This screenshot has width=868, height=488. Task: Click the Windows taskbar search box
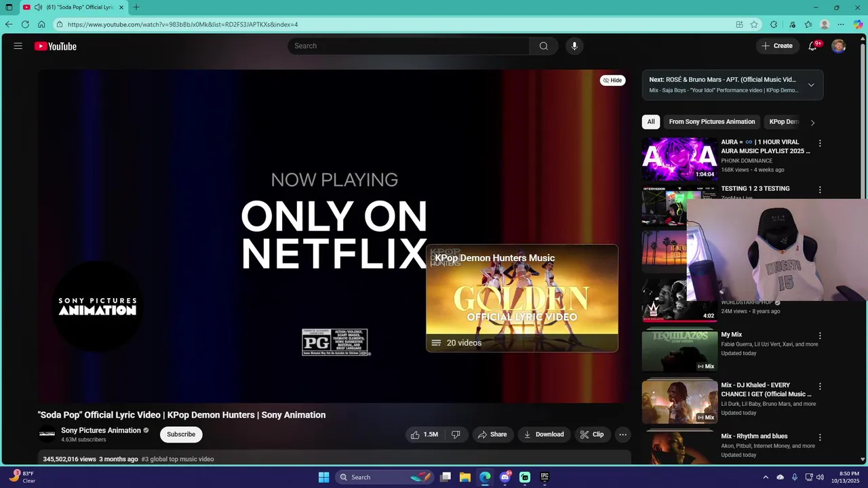pos(384,477)
